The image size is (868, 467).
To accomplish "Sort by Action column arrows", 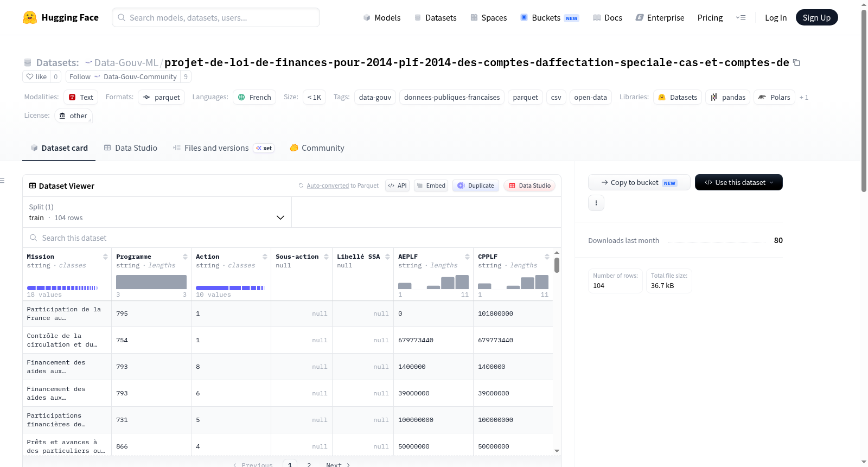I will click(x=265, y=257).
